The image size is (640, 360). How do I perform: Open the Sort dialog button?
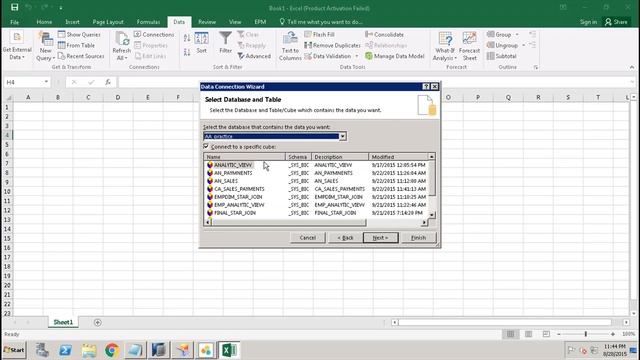[202, 43]
